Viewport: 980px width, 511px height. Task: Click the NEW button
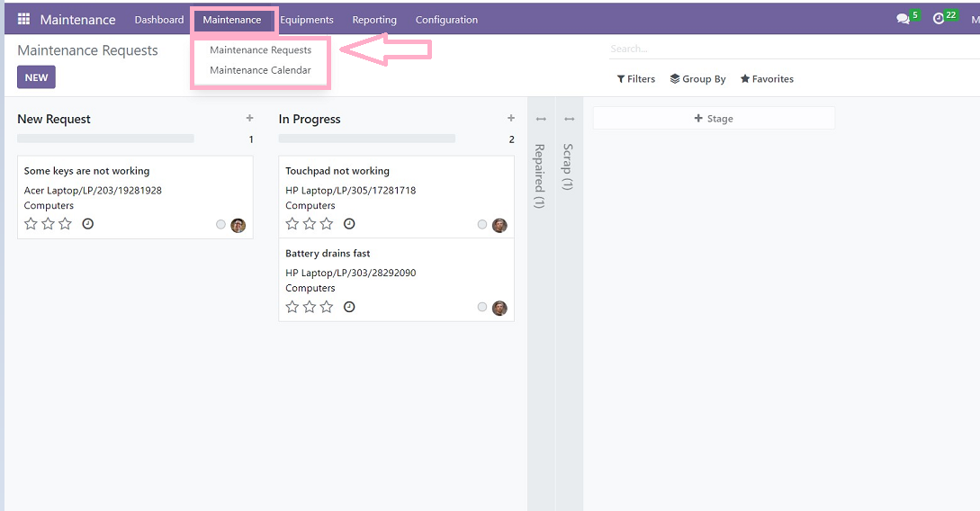coord(36,77)
